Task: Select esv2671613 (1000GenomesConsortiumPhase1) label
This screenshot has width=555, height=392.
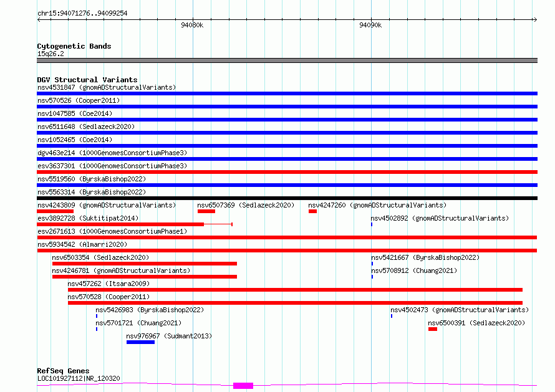Action: click(x=112, y=231)
